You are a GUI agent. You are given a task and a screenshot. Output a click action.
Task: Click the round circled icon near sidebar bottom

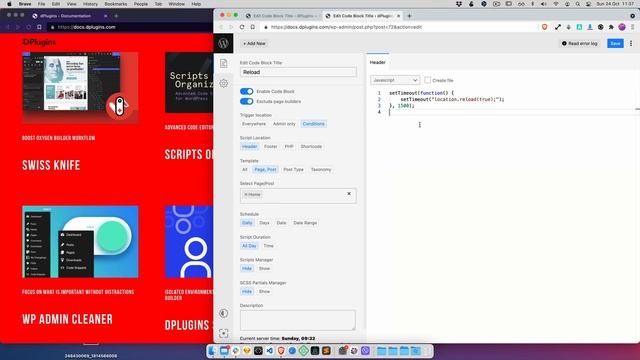pyautogui.click(x=223, y=313)
